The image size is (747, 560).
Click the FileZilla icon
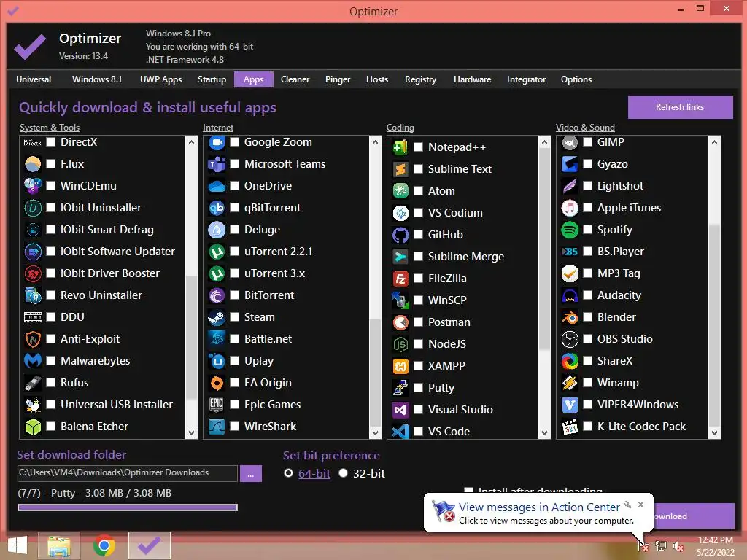[x=400, y=279]
